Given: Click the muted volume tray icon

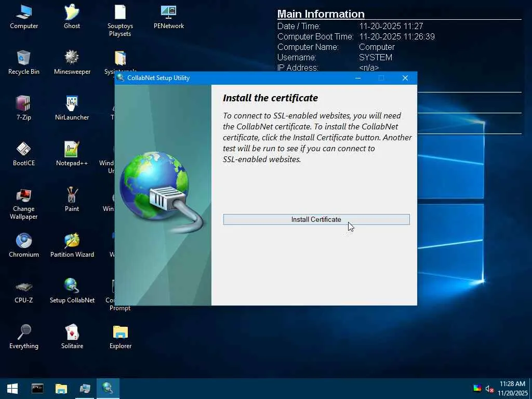Looking at the screenshot, I should click(489, 389).
